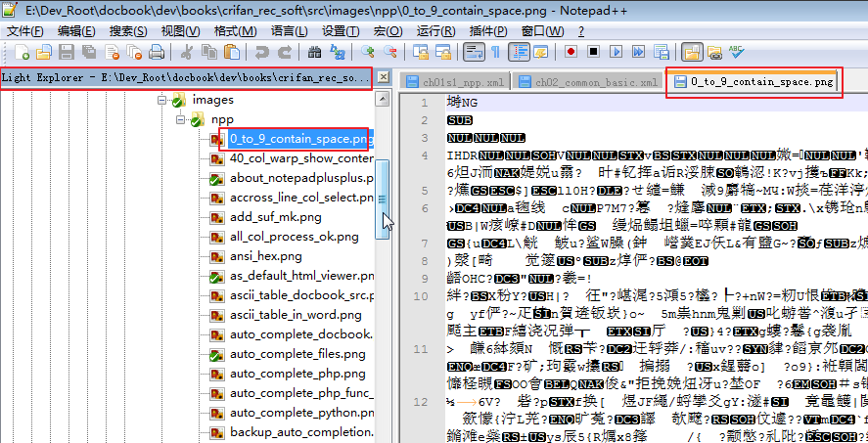Click the Save toolbar icon

pyautogui.click(x=67, y=52)
